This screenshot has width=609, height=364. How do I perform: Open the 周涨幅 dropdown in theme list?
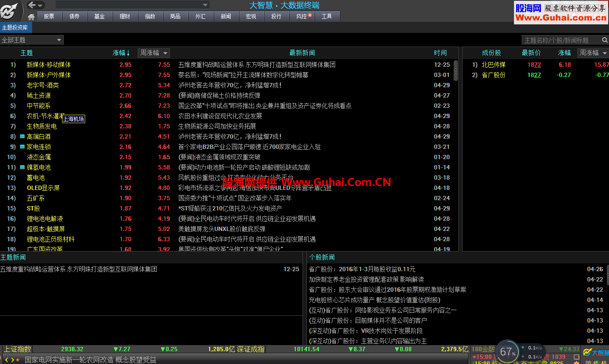pos(154,53)
